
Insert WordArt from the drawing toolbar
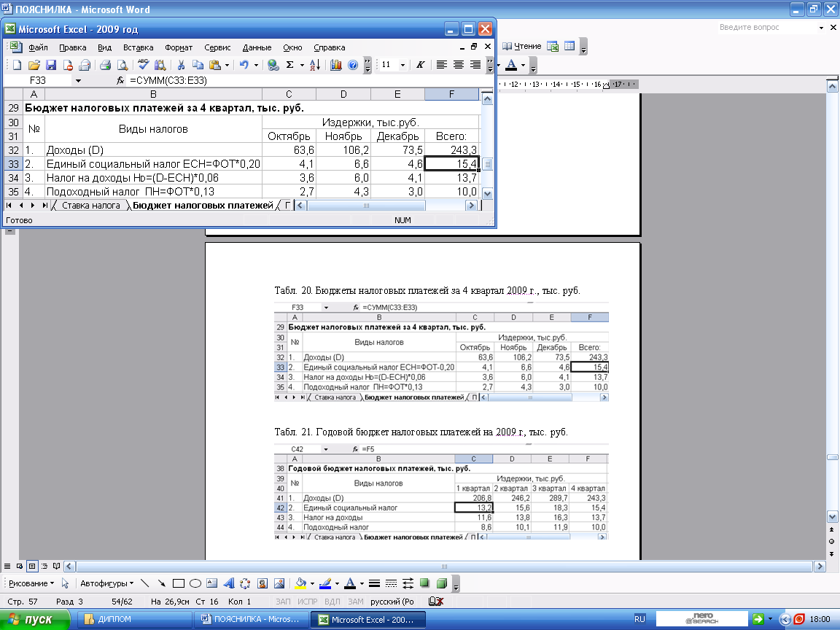point(229,583)
